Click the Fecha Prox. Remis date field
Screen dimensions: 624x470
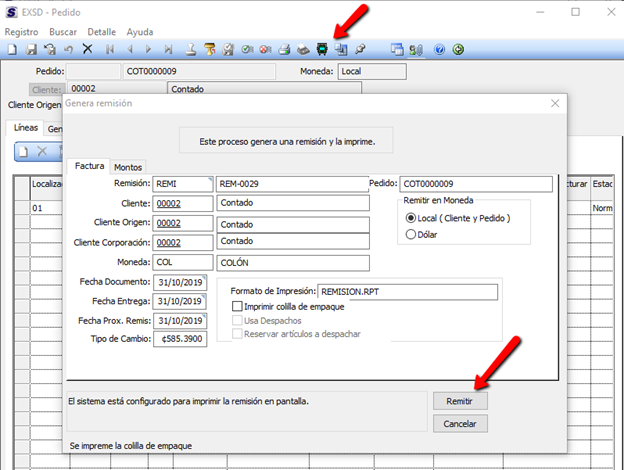[x=180, y=321]
